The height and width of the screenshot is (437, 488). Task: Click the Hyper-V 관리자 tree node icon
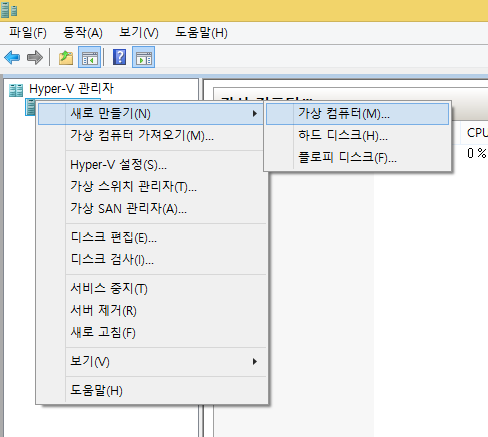tap(16, 90)
